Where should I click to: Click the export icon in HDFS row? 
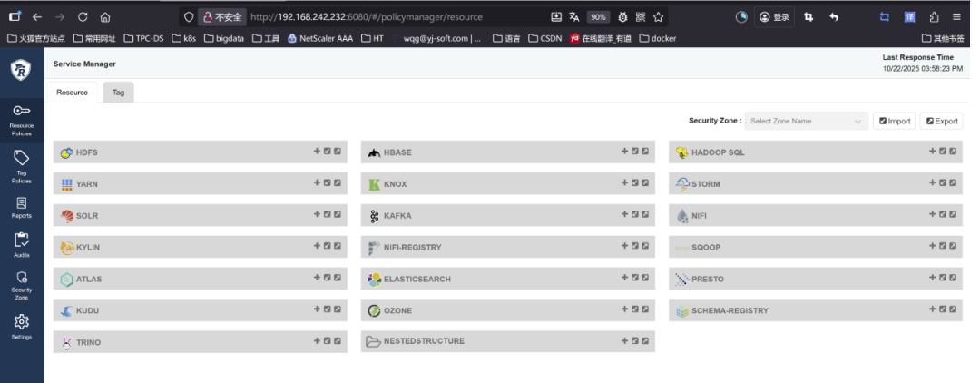338,152
